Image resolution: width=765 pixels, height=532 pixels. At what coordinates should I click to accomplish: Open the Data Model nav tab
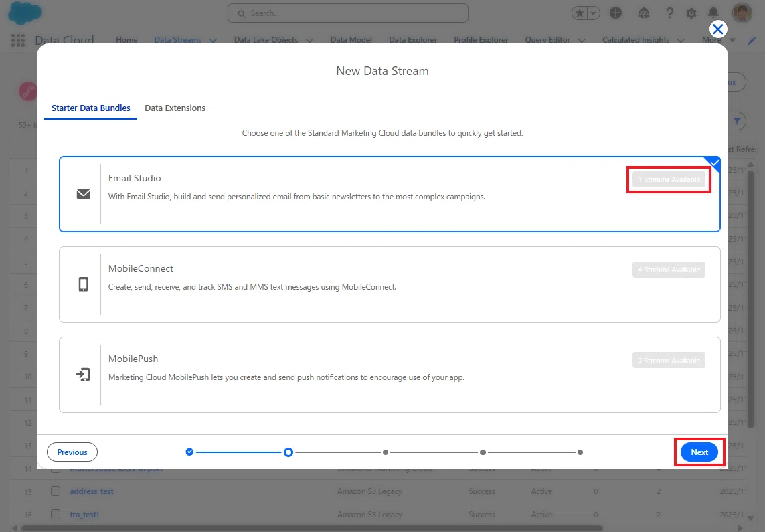[351, 40]
